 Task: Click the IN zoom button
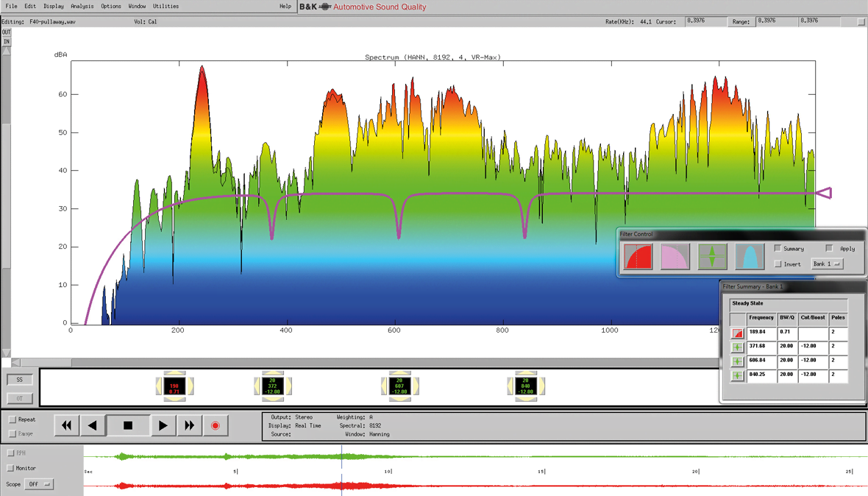(6, 41)
